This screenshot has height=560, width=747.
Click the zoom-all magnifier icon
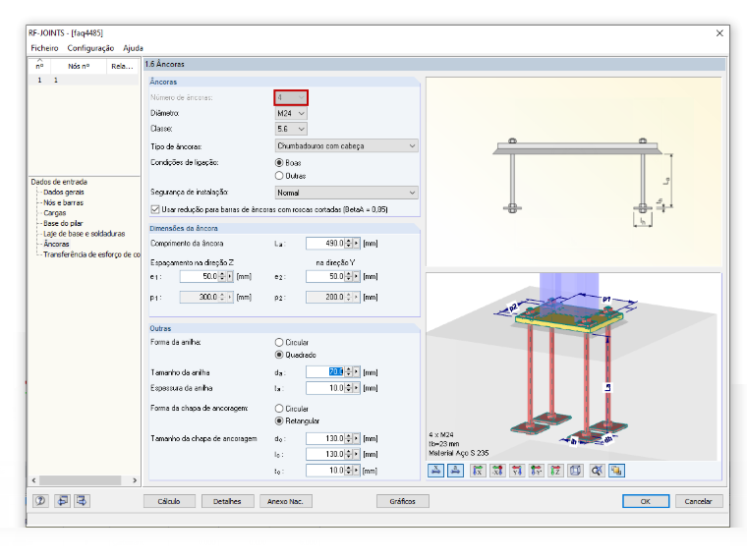click(597, 471)
